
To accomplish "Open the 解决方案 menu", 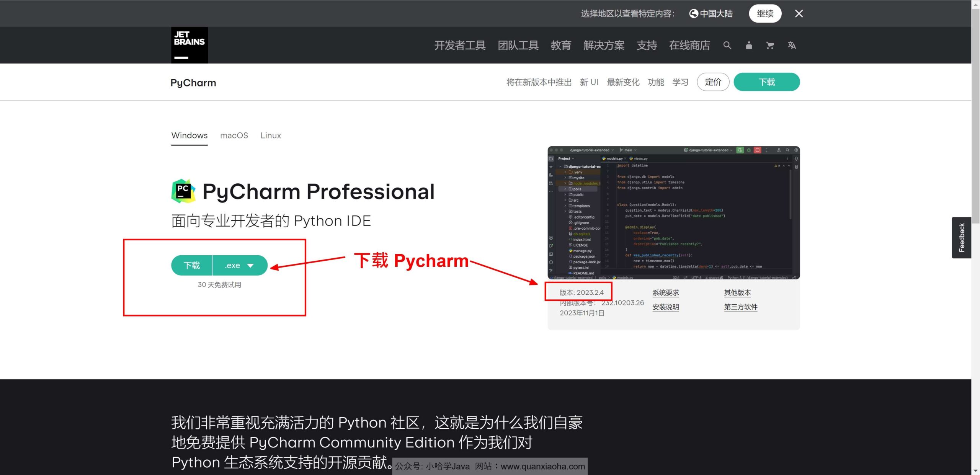I will point(604,46).
